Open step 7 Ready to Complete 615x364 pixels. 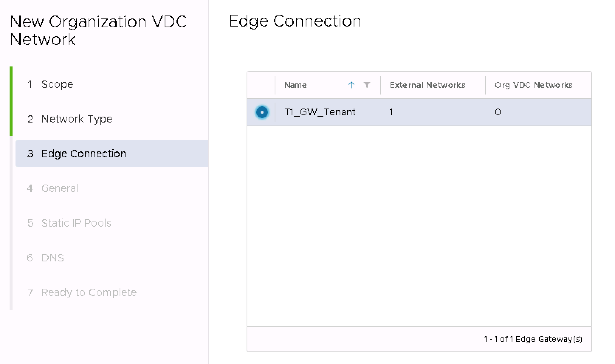[89, 292]
